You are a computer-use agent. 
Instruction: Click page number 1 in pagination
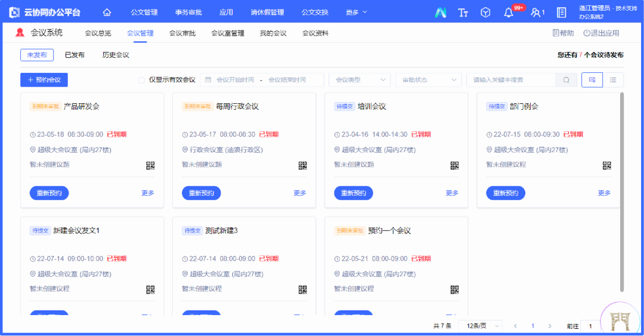point(532,326)
